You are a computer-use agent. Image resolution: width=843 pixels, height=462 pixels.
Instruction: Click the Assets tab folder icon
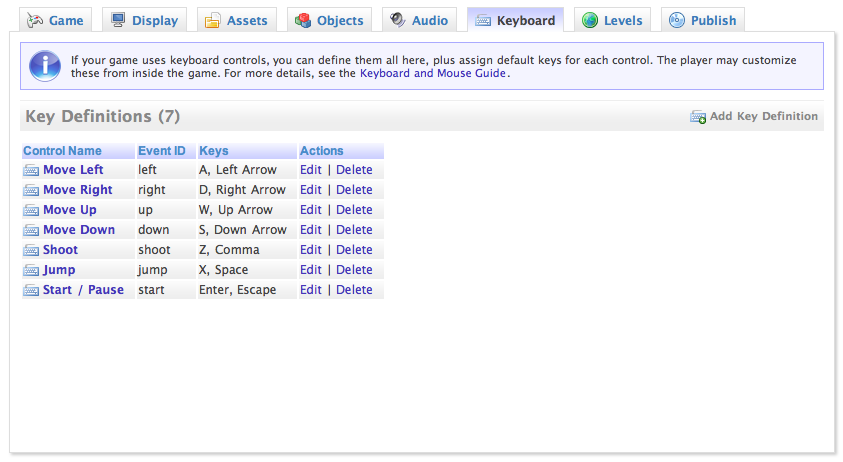point(213,20)
